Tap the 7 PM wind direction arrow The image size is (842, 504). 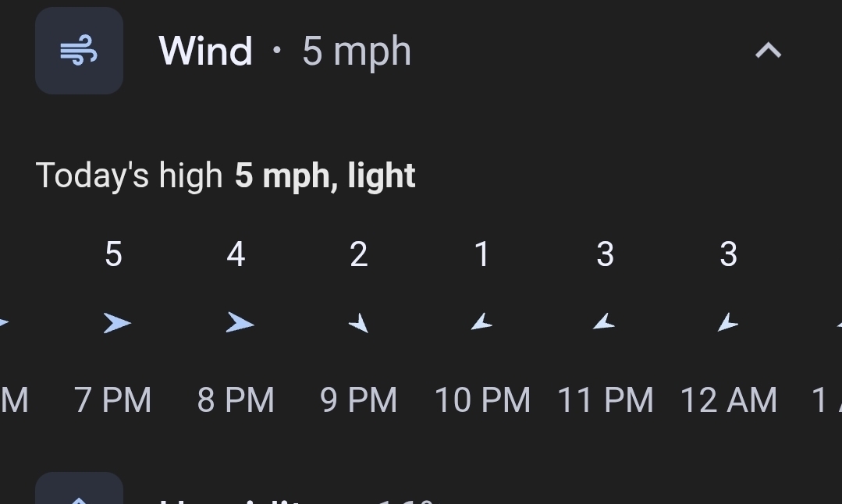[116, 322]
